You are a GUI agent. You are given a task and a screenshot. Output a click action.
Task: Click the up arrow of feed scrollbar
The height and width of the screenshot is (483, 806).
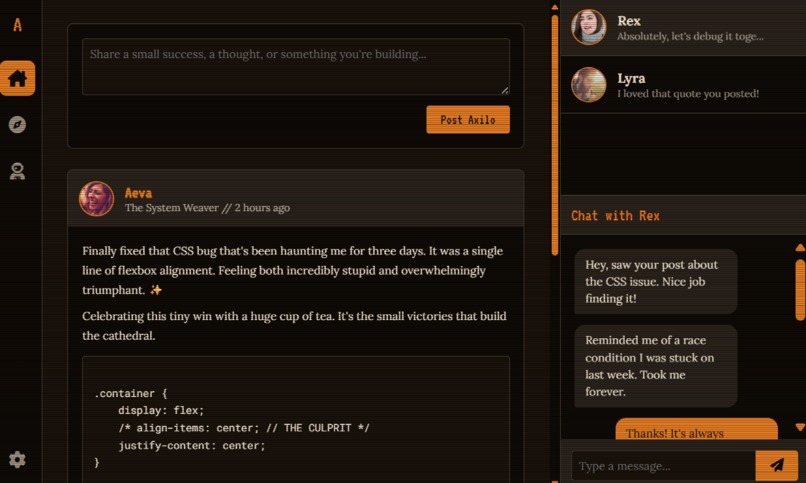point(555,7)
